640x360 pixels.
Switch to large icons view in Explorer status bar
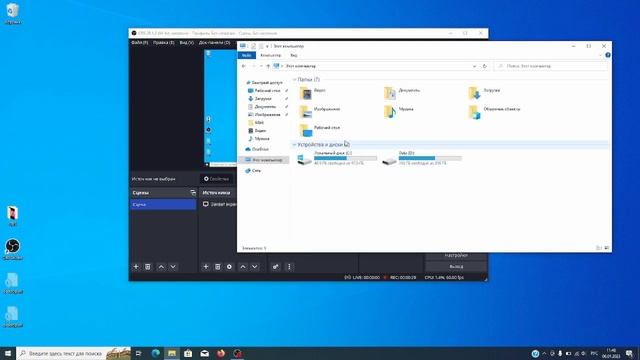607,248
